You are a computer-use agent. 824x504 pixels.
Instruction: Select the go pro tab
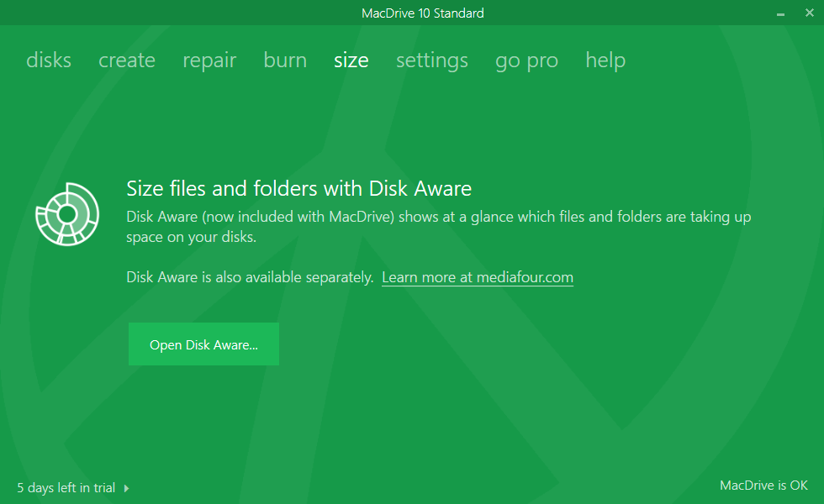pos(526,60)
